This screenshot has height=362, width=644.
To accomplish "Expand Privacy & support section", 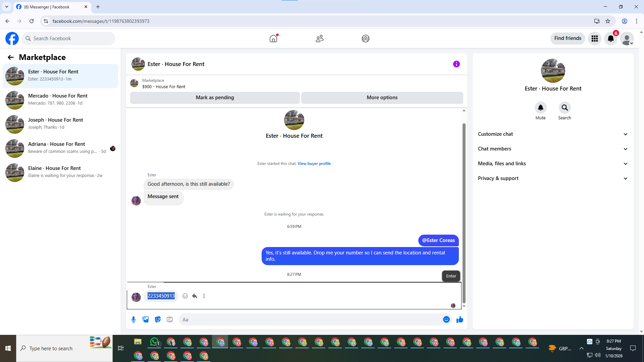I will tap(553, 178).
